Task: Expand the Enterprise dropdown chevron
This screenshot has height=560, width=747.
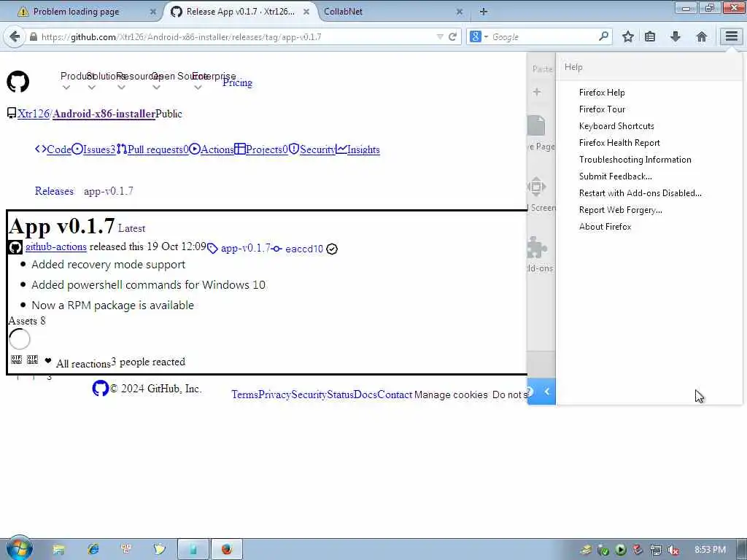Action: coord(198,87)
